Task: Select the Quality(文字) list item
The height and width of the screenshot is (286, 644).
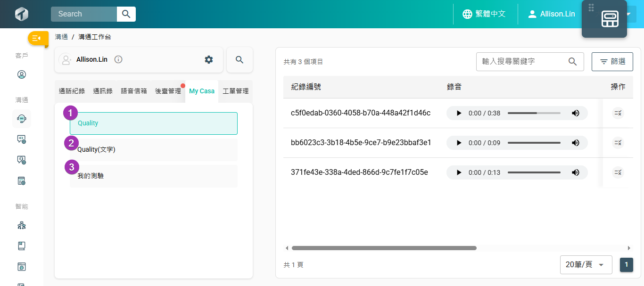Action: click(154, 149)
